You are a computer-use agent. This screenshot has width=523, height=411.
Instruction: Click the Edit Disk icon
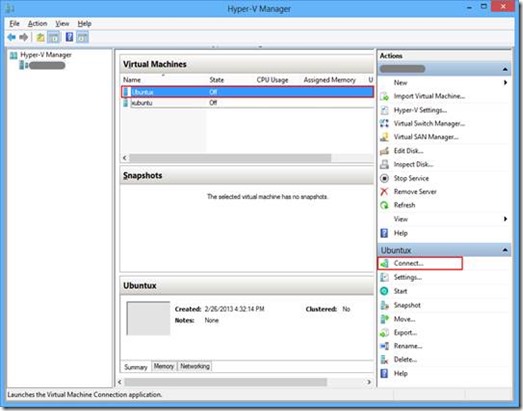(384, 151)
